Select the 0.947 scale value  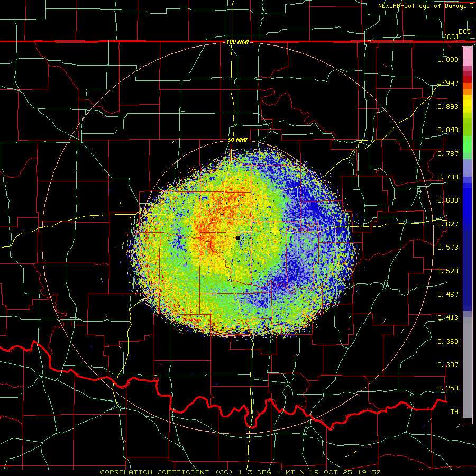pos(448,83)
